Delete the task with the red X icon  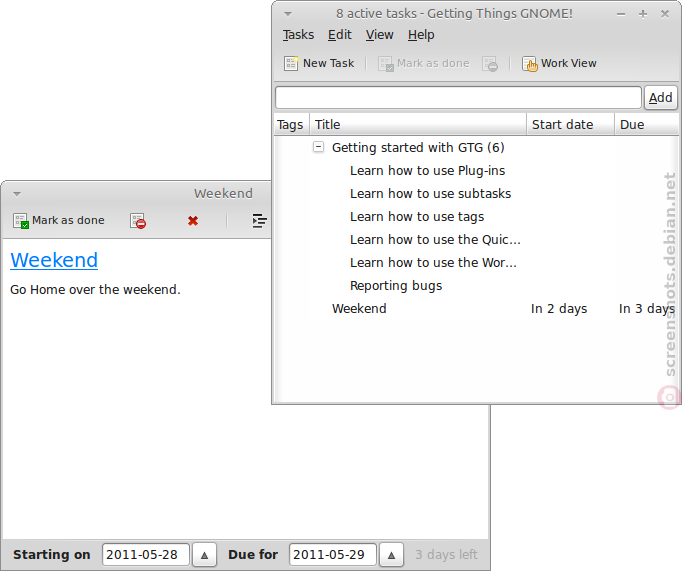coord(193,221)
